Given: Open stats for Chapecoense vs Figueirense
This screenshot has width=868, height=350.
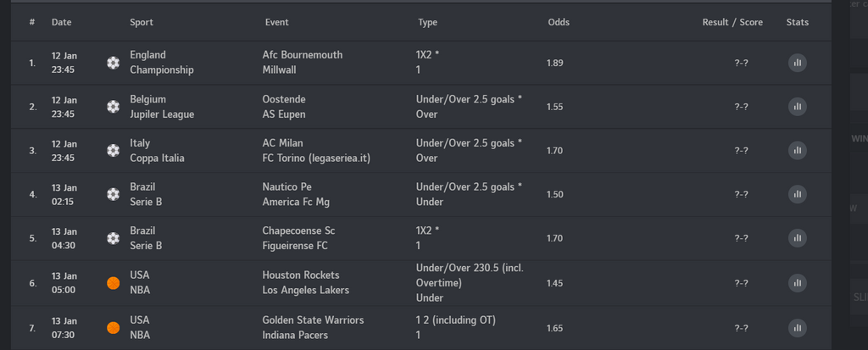Looking at the screenshot, I should pos(797,238).
